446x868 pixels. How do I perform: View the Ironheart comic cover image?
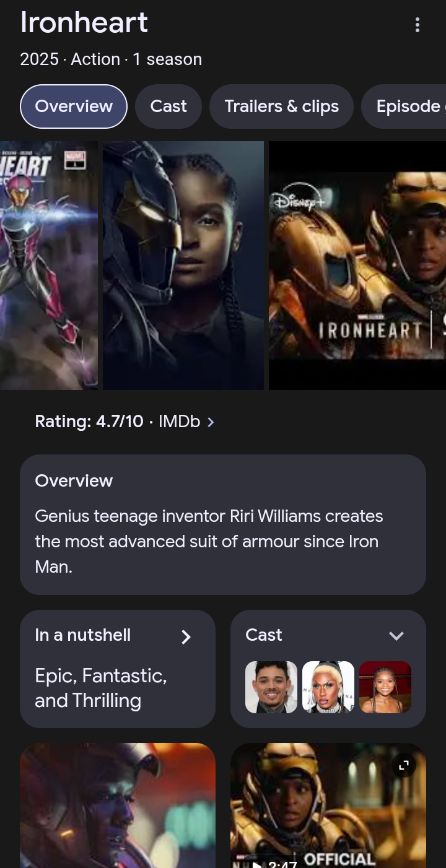[49, 266]
